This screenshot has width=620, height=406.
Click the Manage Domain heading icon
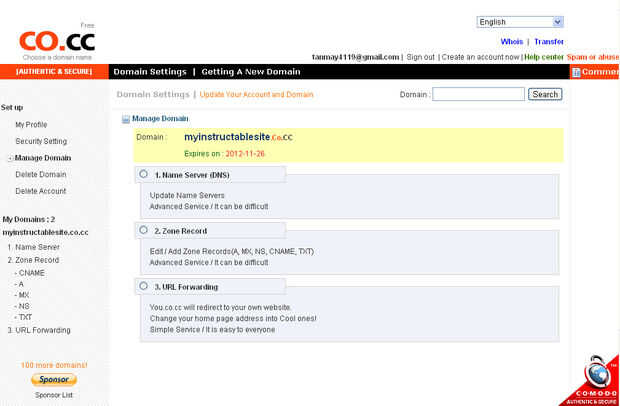click(126, 119)
